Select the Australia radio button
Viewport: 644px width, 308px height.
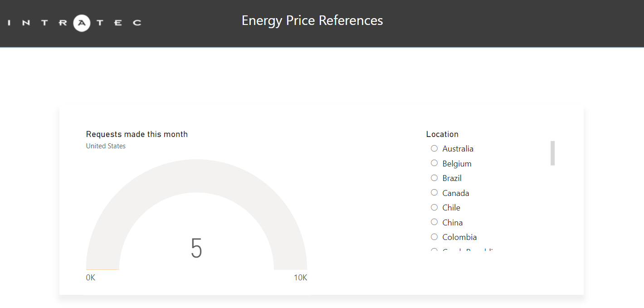434,148
